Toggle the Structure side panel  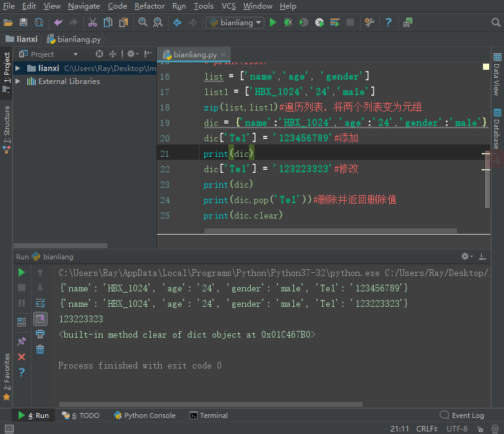[x=6, y=130]
